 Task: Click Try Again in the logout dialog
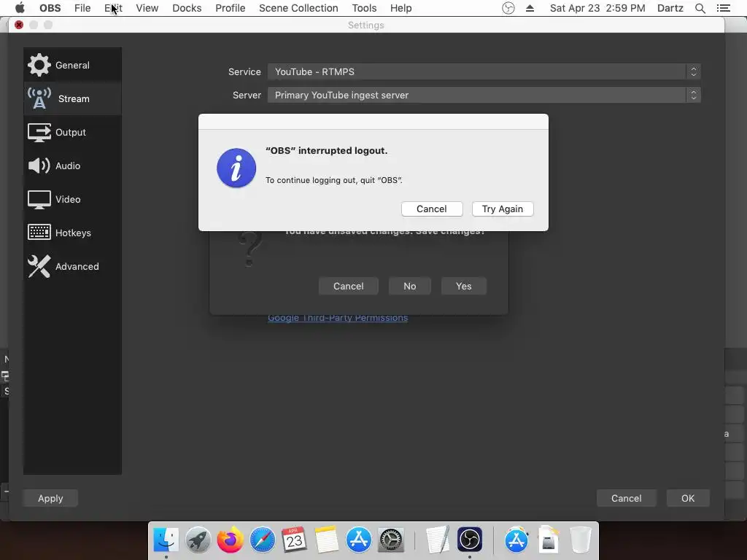(x=503, y=209)
